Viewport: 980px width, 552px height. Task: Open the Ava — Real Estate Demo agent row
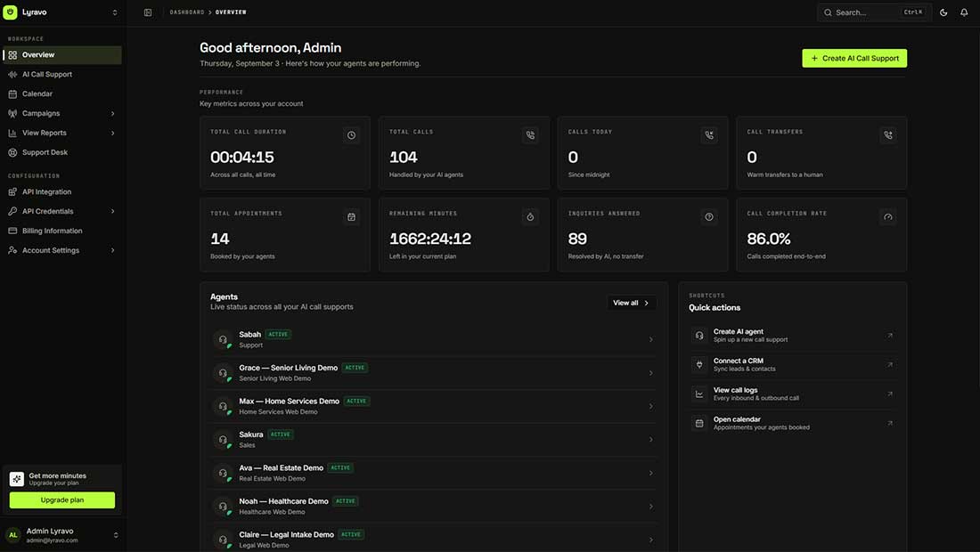[434, 473]
